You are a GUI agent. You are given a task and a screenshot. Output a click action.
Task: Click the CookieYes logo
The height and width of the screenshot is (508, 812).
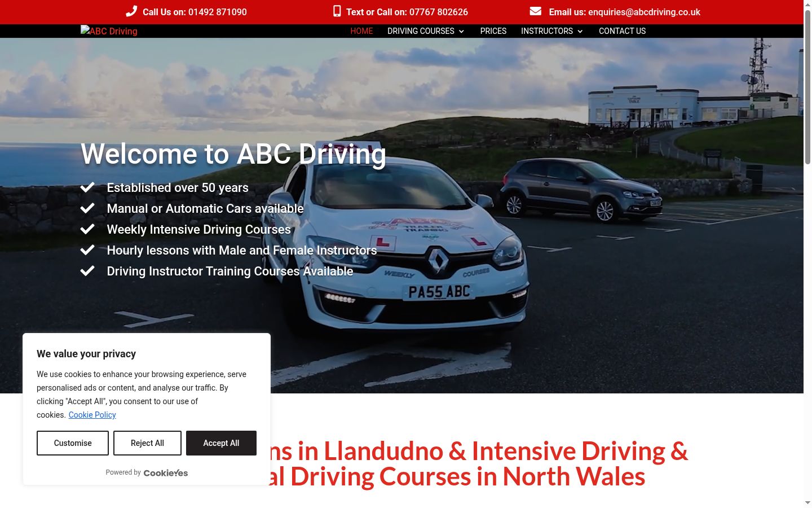click(166, 473)
